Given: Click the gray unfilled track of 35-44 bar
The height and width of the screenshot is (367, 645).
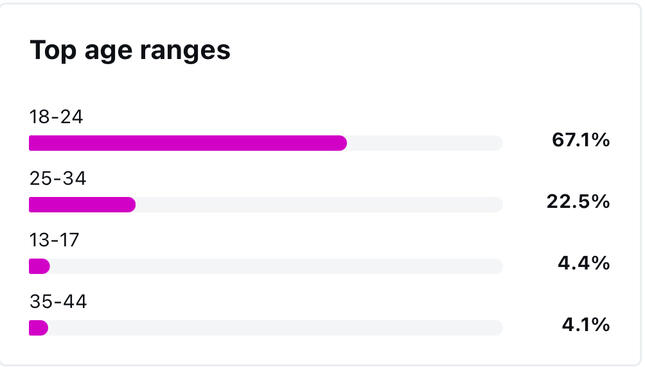Looking at the screenshot, I should pyautogui.click(x=276, y=328).
